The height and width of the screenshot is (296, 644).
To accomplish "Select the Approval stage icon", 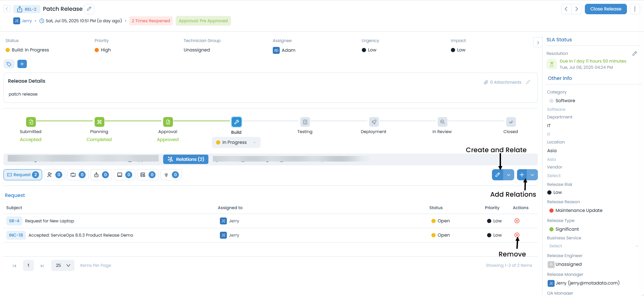I will click(168, 122).
